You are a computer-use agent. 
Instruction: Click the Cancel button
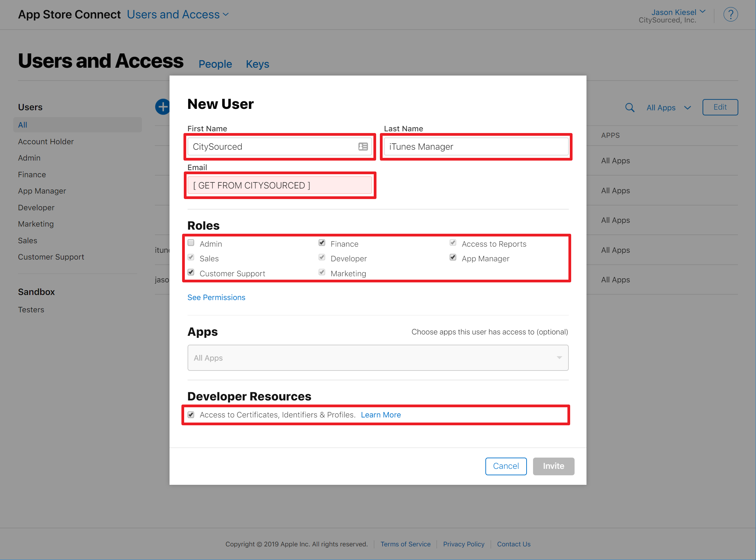tap(506, 466)
